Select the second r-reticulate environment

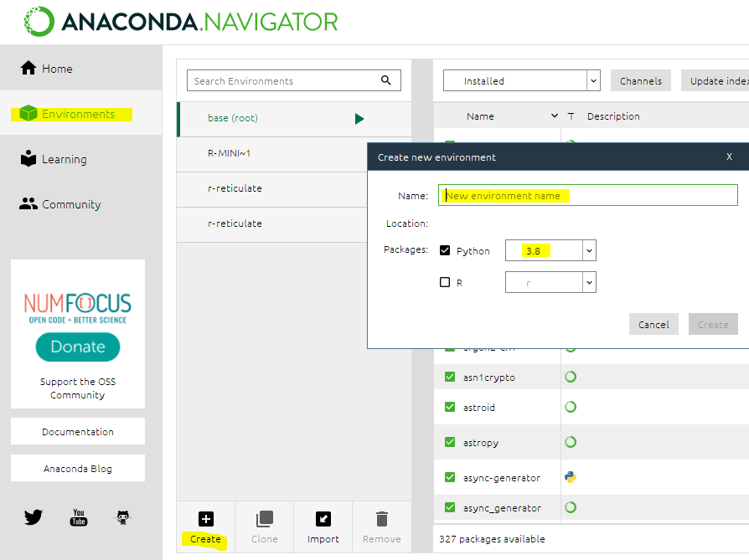272,223
